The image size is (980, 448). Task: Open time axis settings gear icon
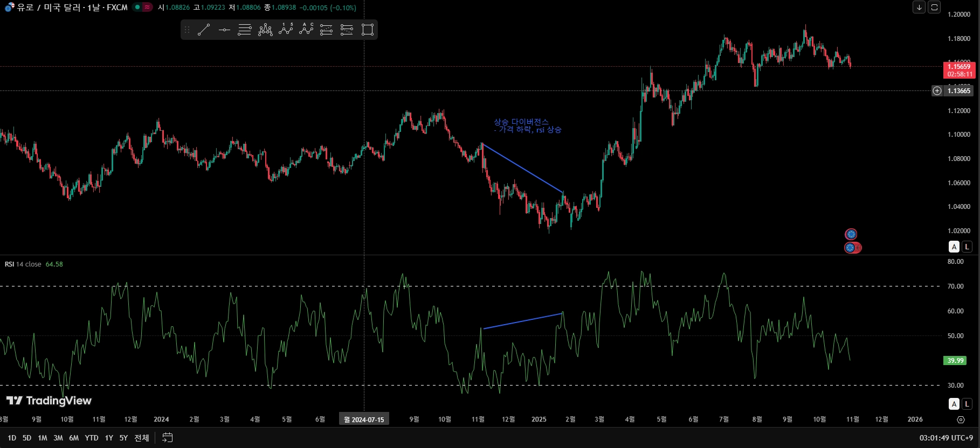pos(961,419)
